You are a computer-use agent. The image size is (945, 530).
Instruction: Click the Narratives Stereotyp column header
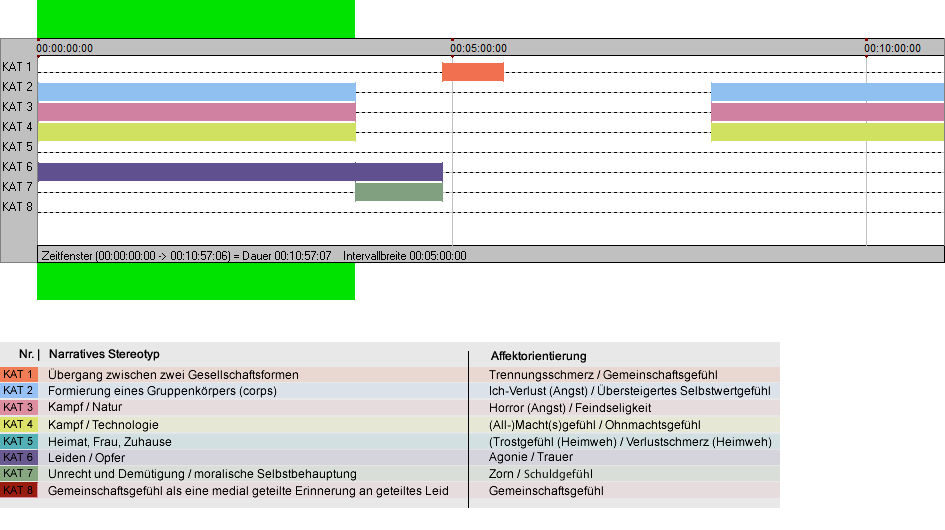(x=104, y=355)
